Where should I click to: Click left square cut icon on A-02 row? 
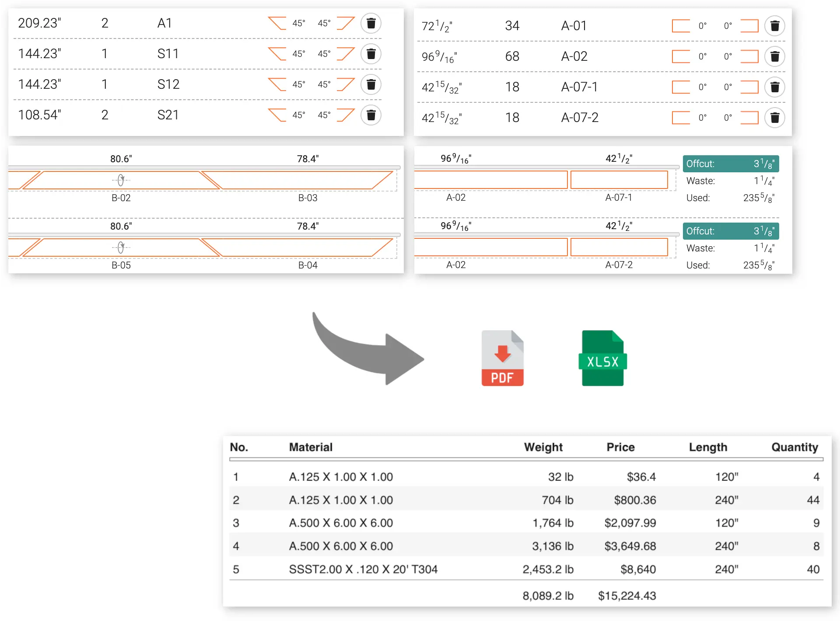point(681,56)
